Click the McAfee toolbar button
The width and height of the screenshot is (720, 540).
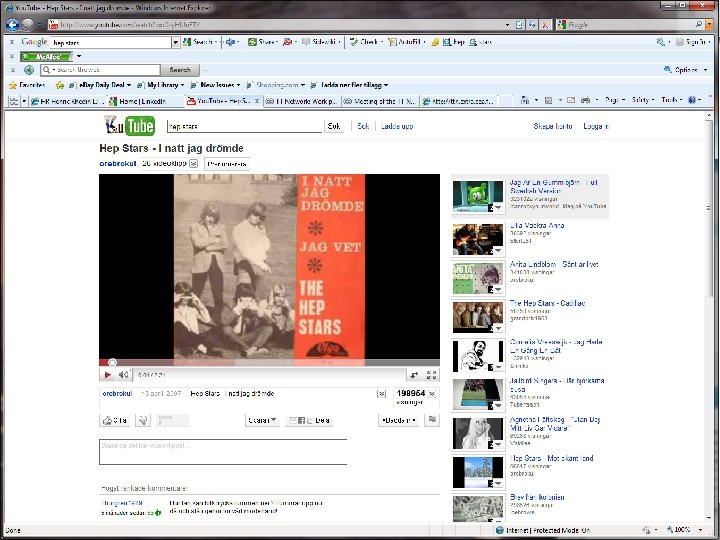click(x=46, y=56)
